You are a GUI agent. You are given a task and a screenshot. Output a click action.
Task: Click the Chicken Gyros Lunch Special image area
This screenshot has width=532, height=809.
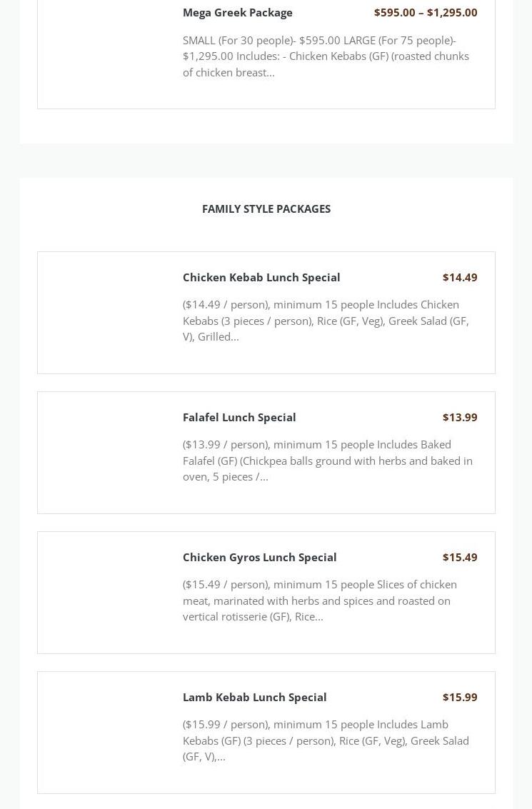107,593
